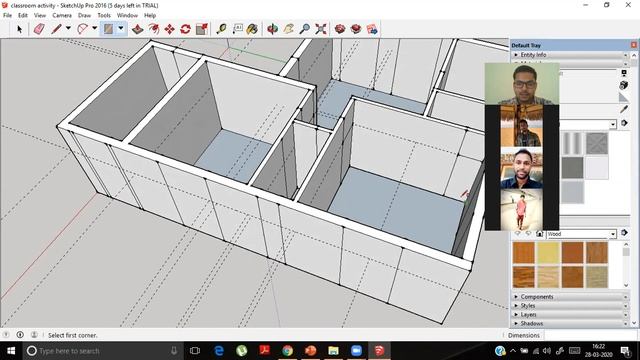
Task: Select the Line pencil tool
Action: pyautogui.click(x=56, y=29)
